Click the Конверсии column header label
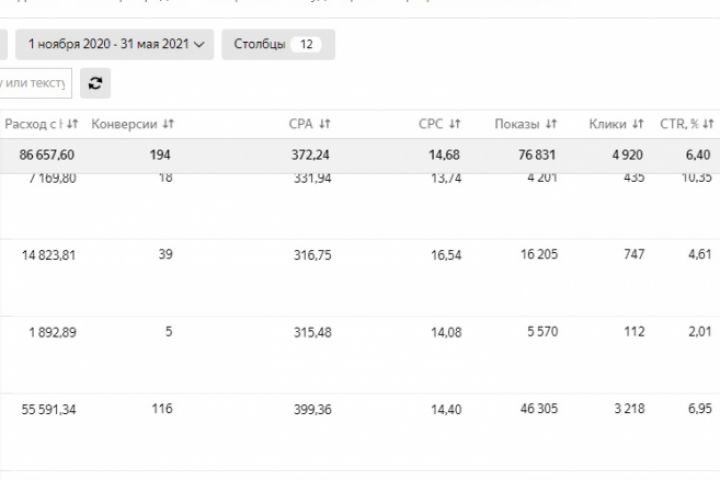720x480 pixels. [124, 124]
